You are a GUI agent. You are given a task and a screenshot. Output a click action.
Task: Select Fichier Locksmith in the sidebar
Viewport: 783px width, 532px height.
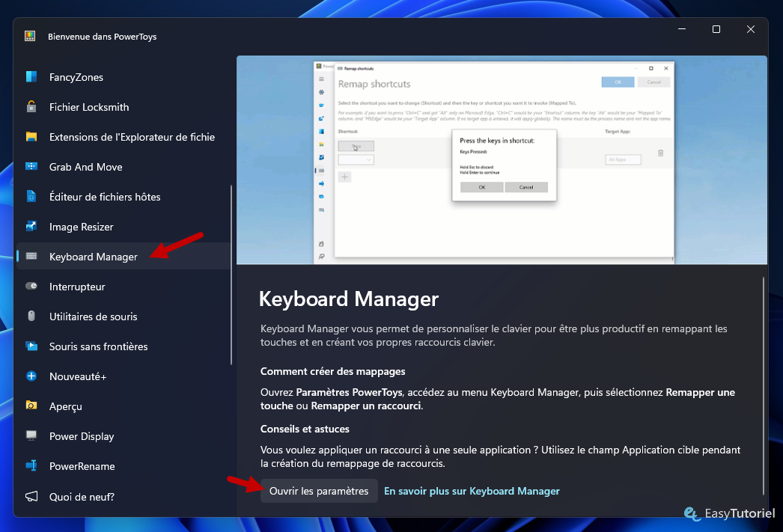click(124, 107)
